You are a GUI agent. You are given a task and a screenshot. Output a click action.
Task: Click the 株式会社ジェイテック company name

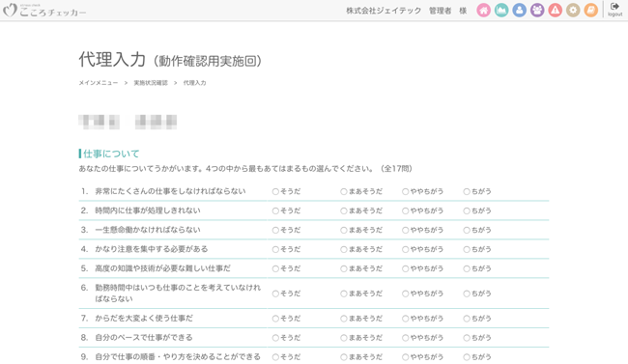click(x=384, y=11)
